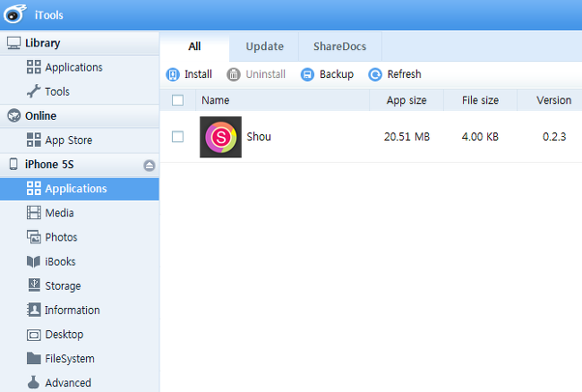Click the Uninstall trash can icon
This screenshot has height=392, width=582.
(234, 74)
